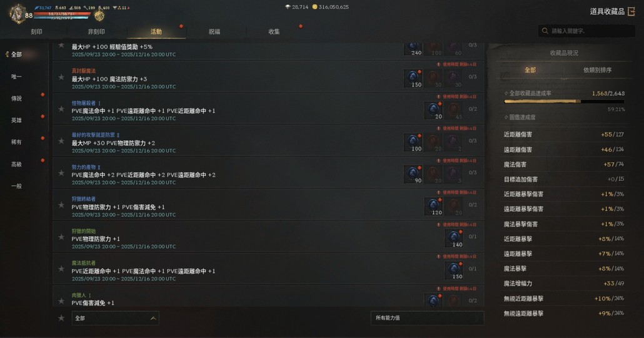Click the exit icon beside 道具收藏品

631,11
